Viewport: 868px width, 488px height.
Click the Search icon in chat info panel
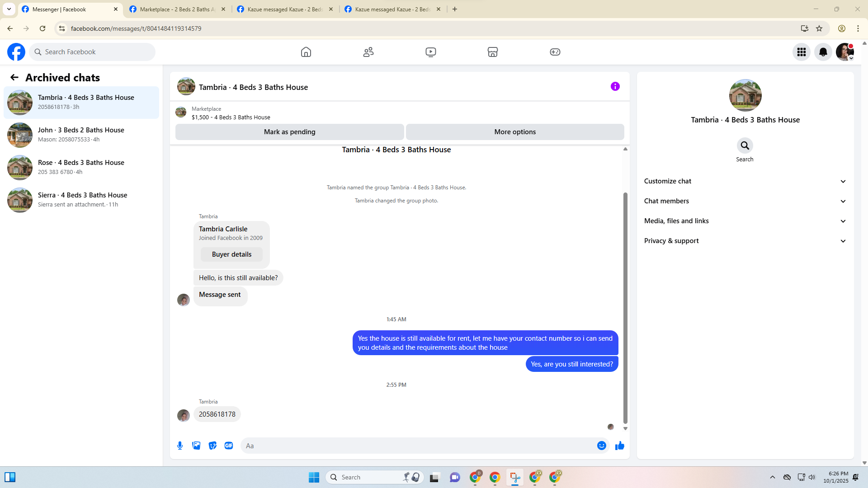coord(745,145)
